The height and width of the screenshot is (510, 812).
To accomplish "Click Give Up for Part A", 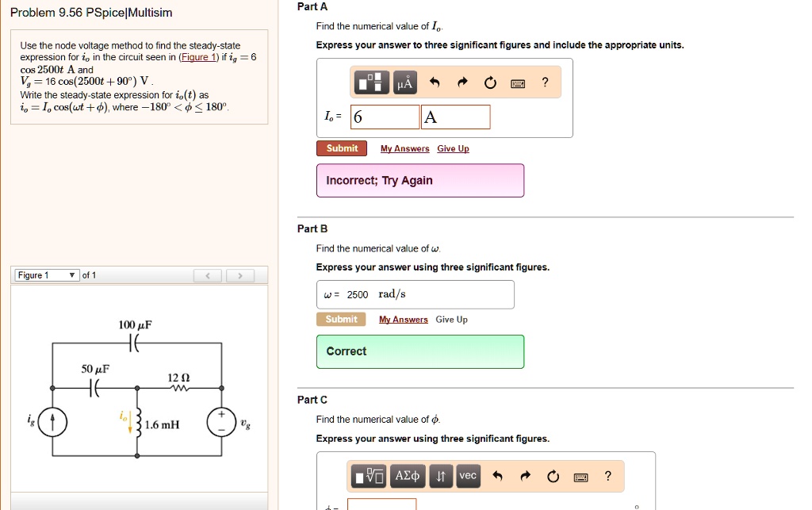I will point(452,148).
